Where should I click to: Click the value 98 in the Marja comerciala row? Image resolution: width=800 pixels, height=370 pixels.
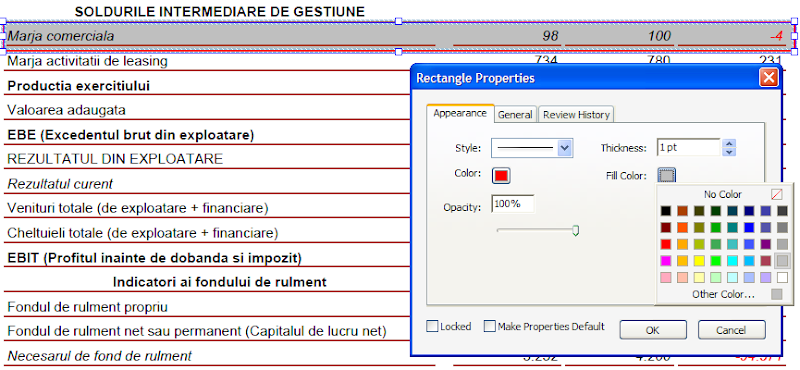pyautogui.click(x=550, y=36)
